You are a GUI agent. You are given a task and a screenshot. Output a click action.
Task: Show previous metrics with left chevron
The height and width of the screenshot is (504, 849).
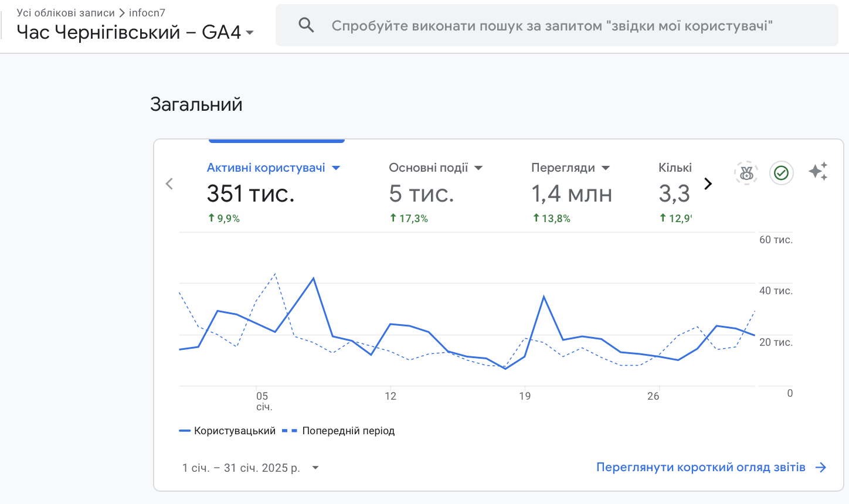pyautogui.click(x=169, y=184)
